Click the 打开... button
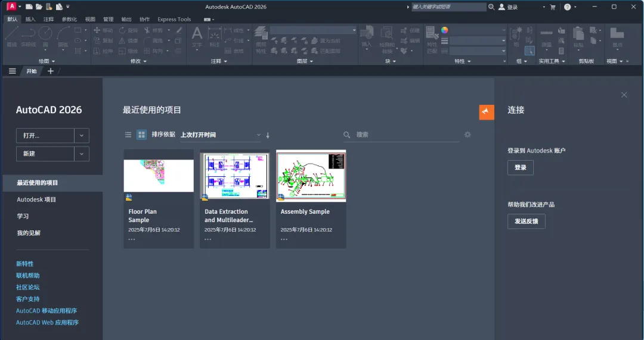The width and height of the screenshot is (644, 340). pos(45,135)
